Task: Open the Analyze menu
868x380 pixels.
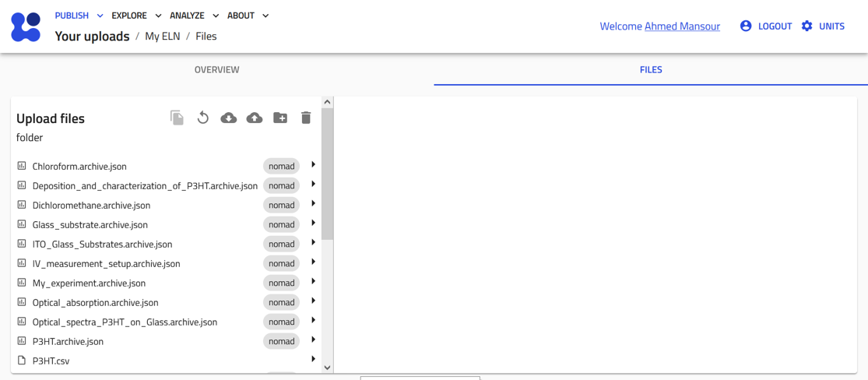Action: pos(194,16)
